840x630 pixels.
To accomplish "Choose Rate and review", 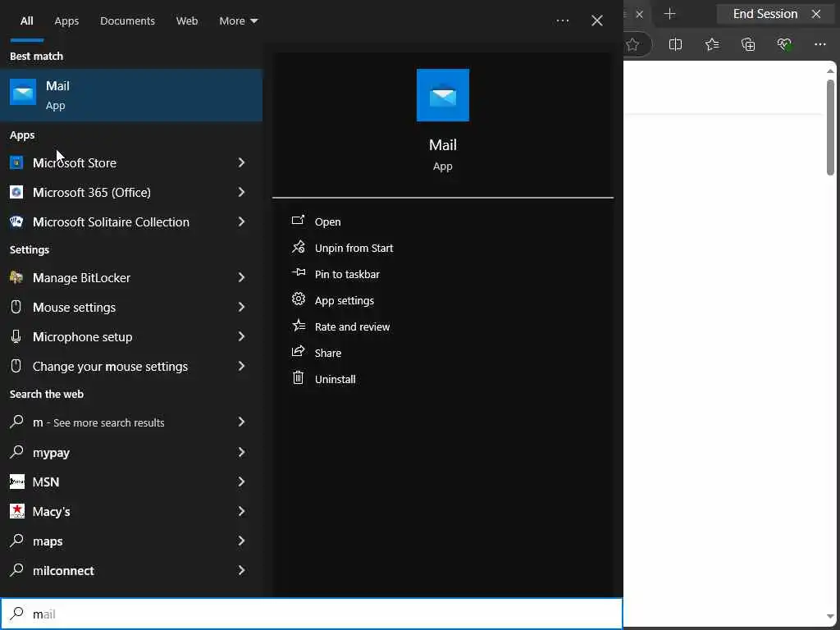I will coord(352,326).
